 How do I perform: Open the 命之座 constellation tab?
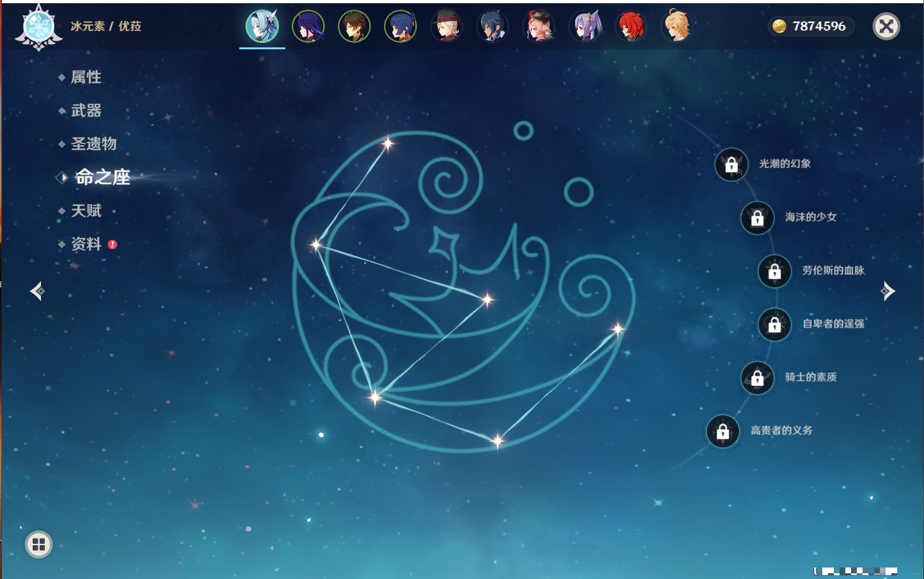pyautogui.click(x=102, y=177)
